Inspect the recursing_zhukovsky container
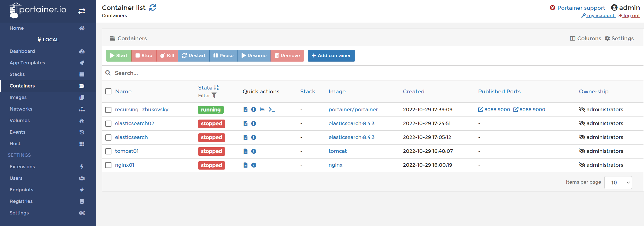Screen dimensions: 644x226 pos(254,110)
